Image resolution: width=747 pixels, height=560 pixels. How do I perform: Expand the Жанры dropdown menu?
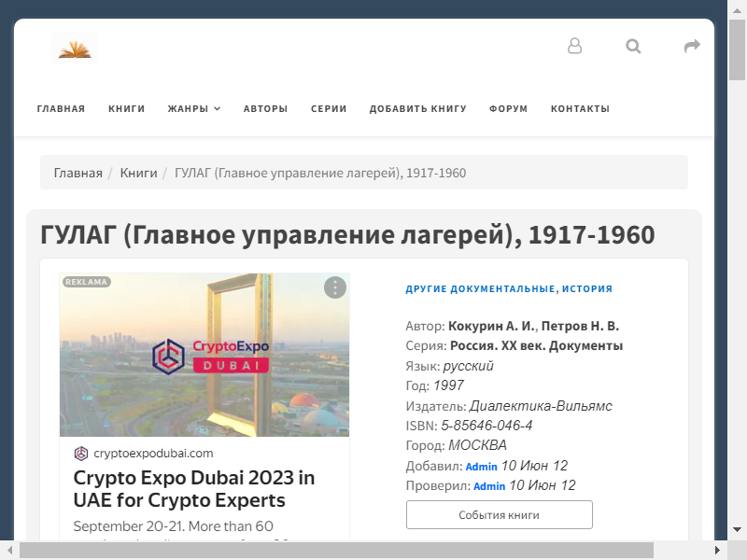click(x=194, y=108)
